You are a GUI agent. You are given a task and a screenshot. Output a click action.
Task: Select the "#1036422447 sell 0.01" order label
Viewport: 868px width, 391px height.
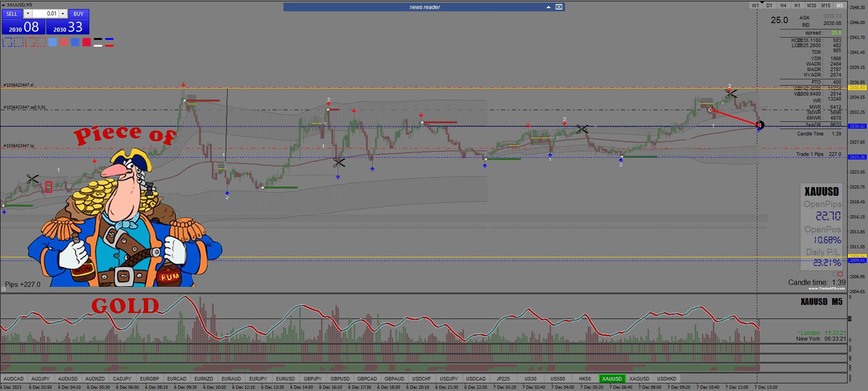[x=24, y=107]
